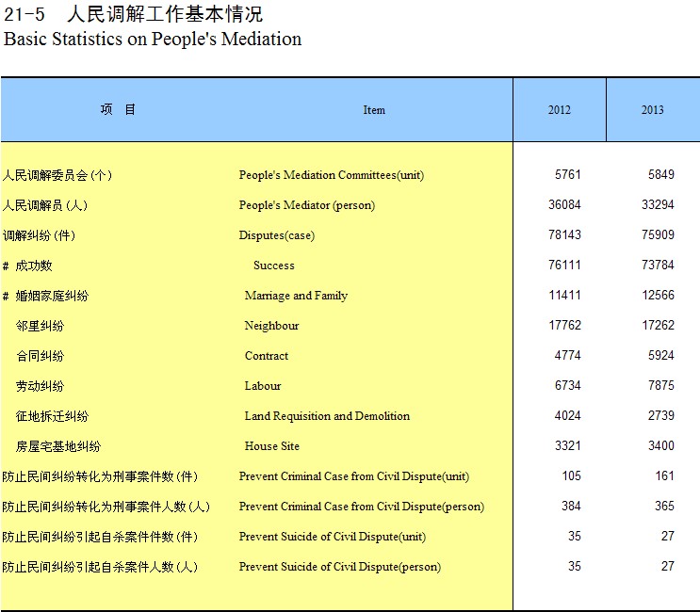700x612 pixels.
Task: Click the Chinese title '人民调解工作基本情况'
Action: 165,14
